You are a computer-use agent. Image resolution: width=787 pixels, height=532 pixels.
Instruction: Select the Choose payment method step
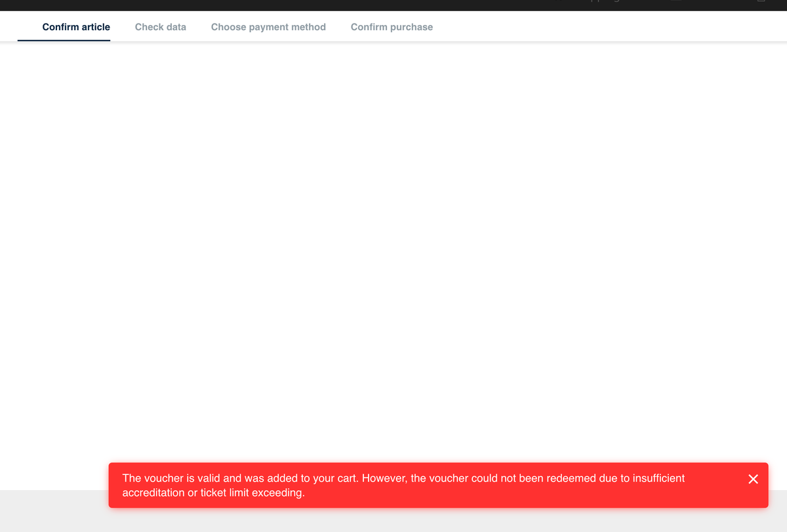[268, 27]
